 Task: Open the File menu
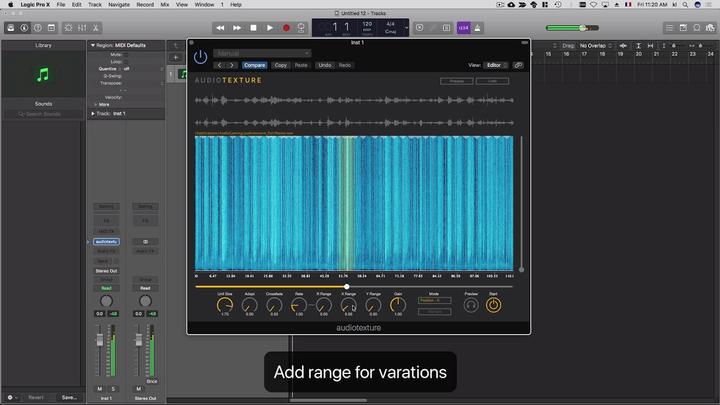coord(61,5)
